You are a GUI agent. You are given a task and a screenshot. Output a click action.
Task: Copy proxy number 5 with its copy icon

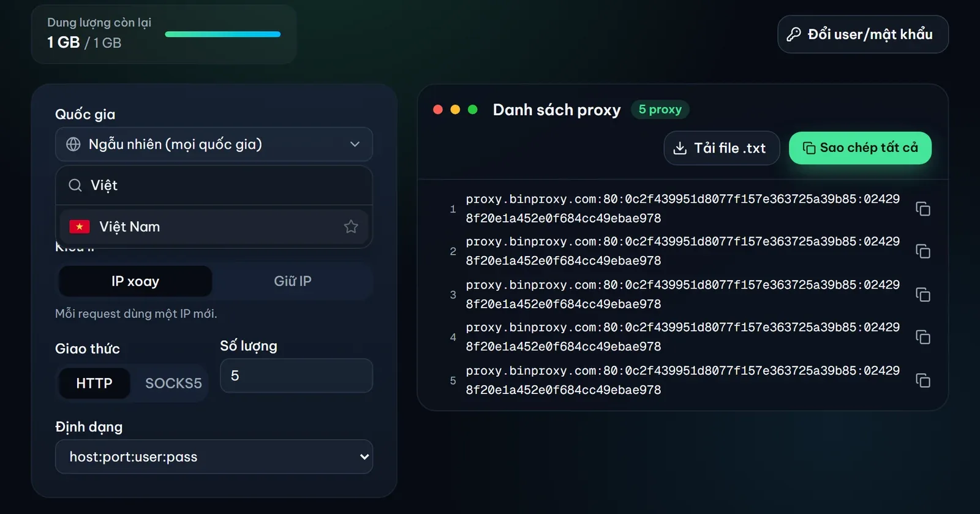click(923, 380)
